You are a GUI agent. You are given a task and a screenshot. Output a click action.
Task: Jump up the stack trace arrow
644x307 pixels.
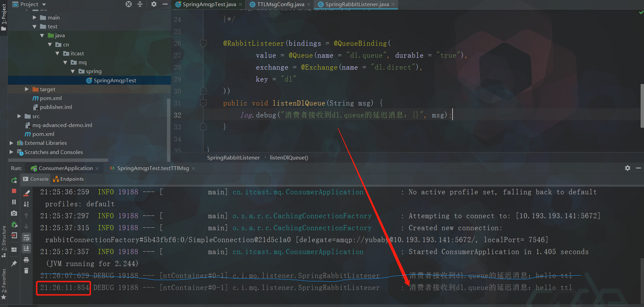[x=26, y=215]
